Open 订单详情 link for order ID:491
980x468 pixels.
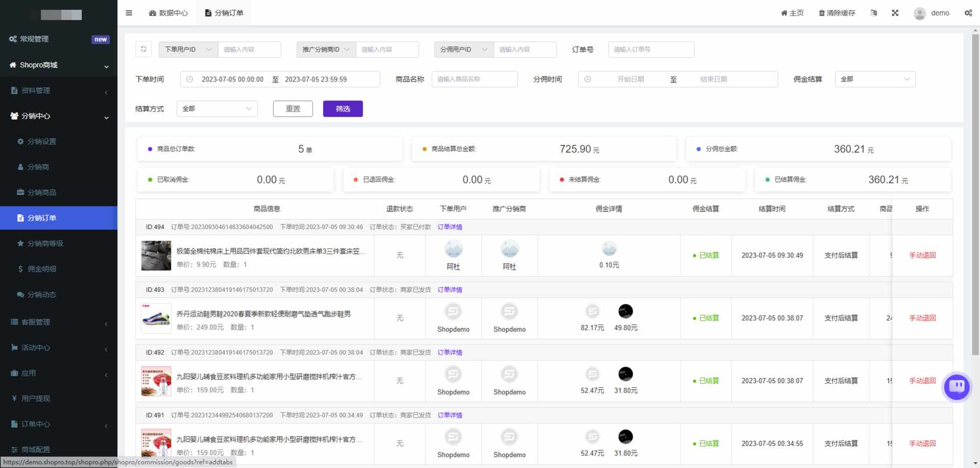(x=450, y=415)
